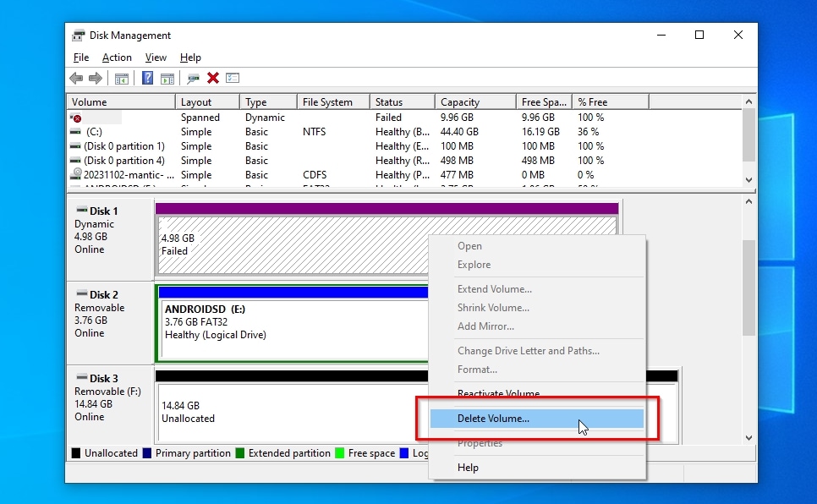
Task: Open the File menu
Action: pos(81,58)
